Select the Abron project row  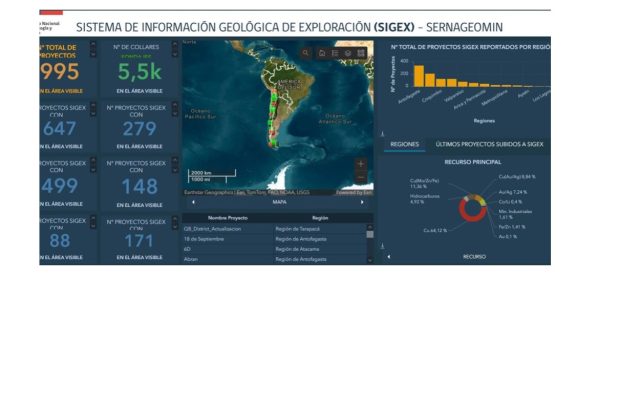click(x=275, y=259)
